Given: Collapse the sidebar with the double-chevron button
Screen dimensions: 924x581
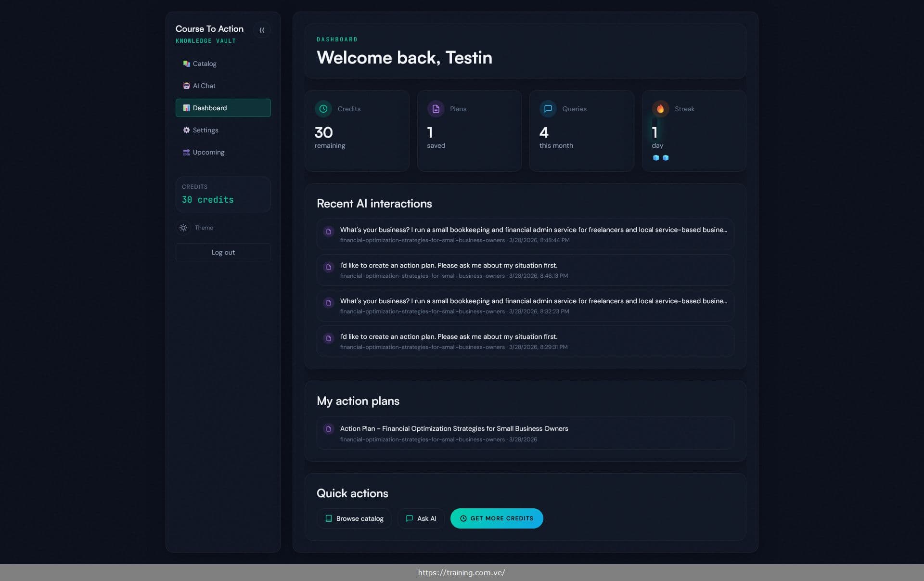Looking at the screenshot, I should tap(262, 30).
